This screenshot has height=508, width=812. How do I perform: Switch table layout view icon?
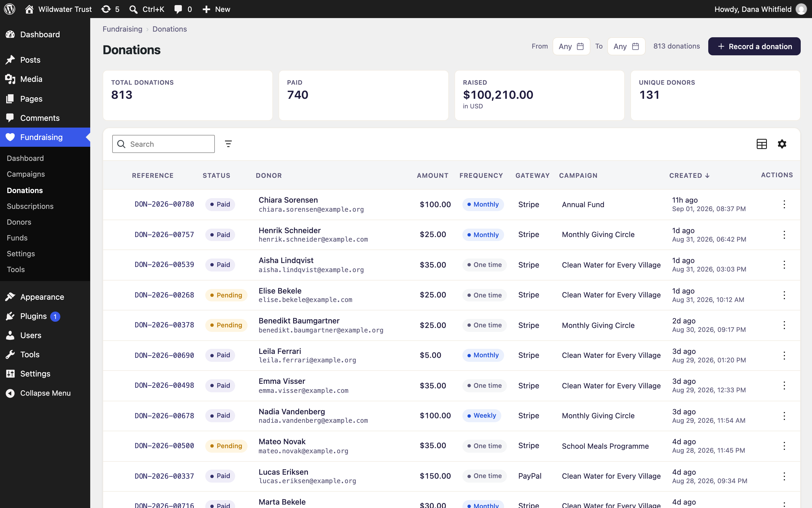[762, 144]
